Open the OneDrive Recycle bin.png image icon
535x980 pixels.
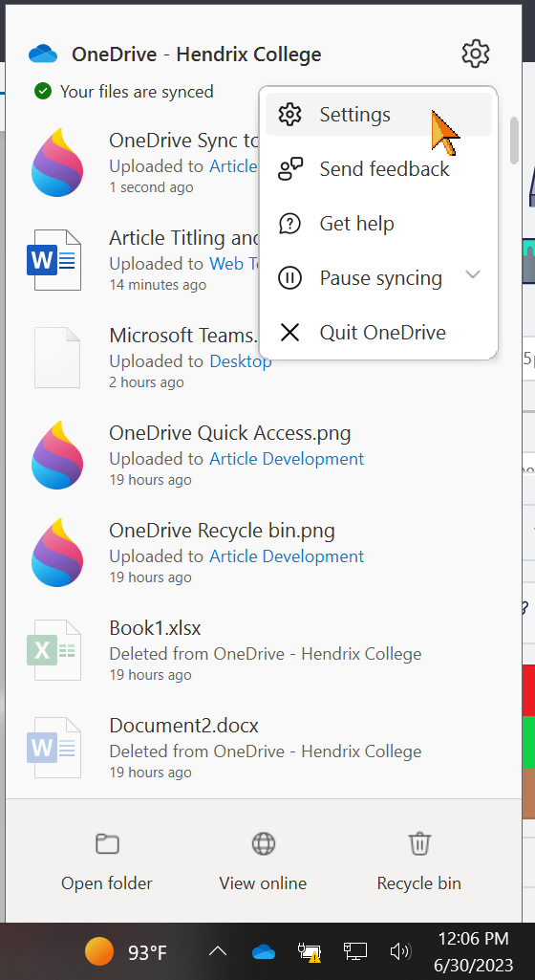(56, 553)
